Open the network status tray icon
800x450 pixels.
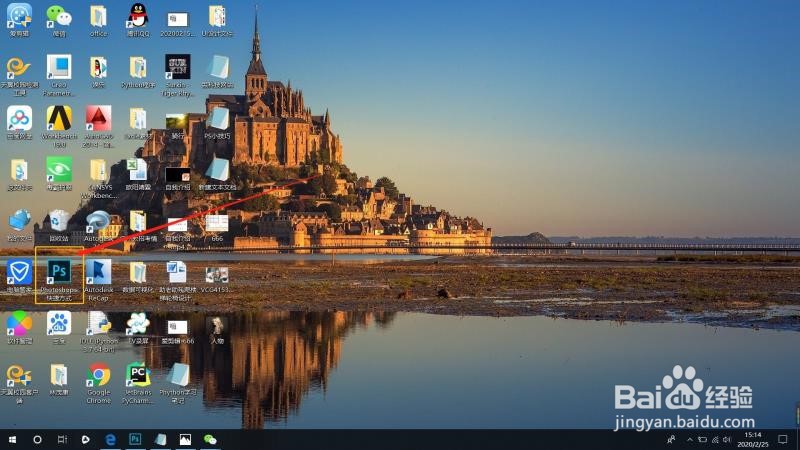pyautogui.click(x=715, y=439)
